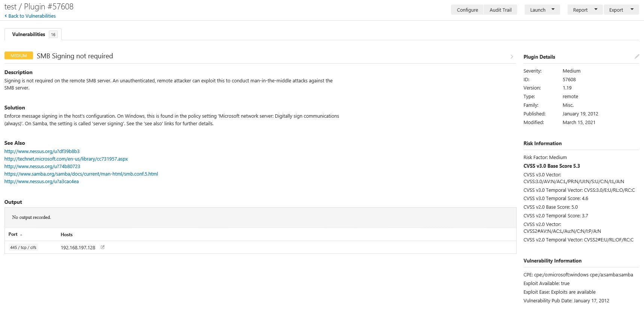Click the Hosts column header
This screenshot has height=311, width=644.
coord(66,235)
